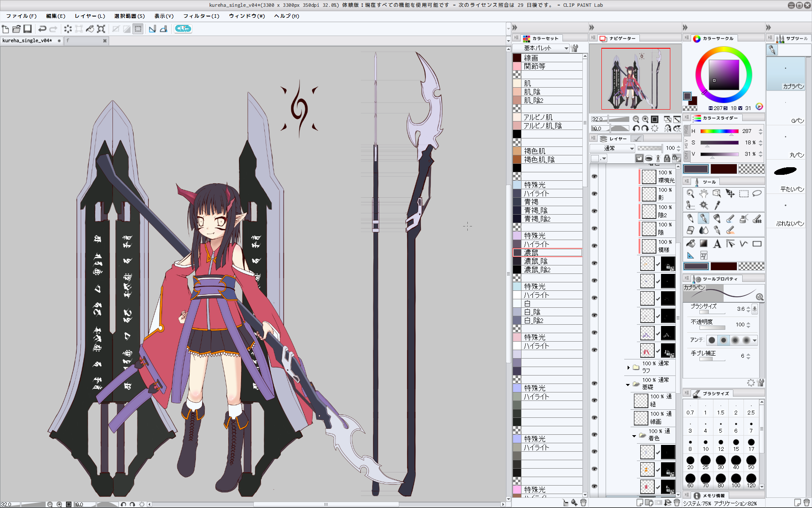The width and height of the screenshot is (812, 508).
Task: Choose the Gペン sub tool
Action: click(786, 108)
